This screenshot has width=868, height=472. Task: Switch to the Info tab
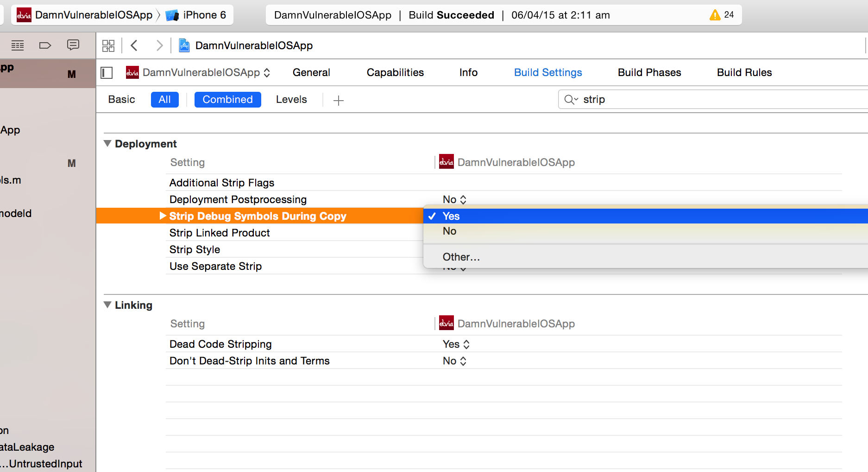(468, 73)
